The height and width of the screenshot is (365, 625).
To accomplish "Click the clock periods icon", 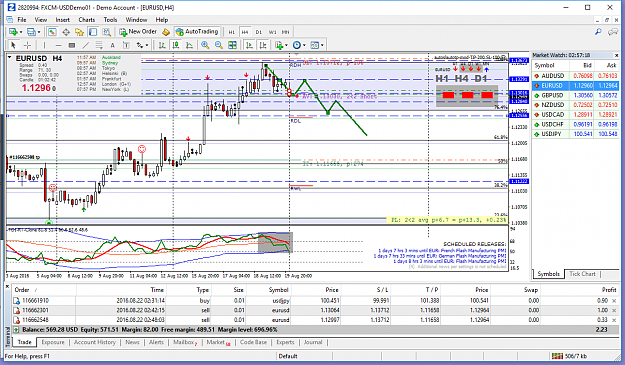I will click(x=297, y=45).
